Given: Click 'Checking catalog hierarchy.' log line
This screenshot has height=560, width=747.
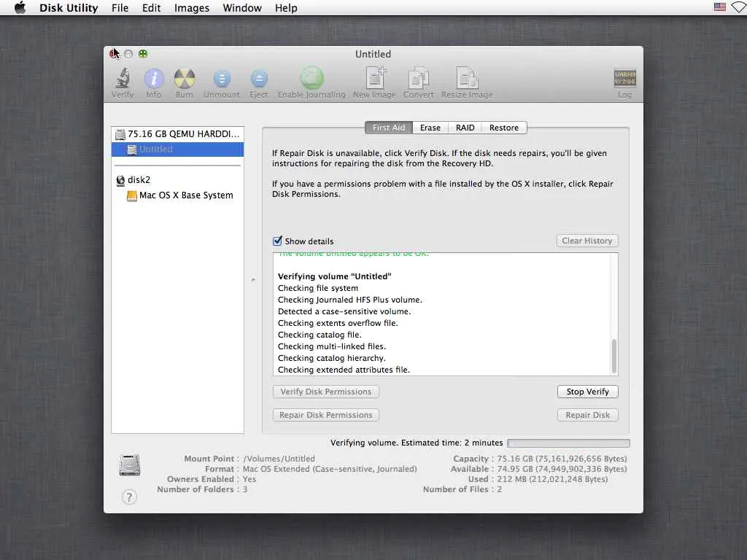Looking at the screenshot, I should tap(332, 358).
